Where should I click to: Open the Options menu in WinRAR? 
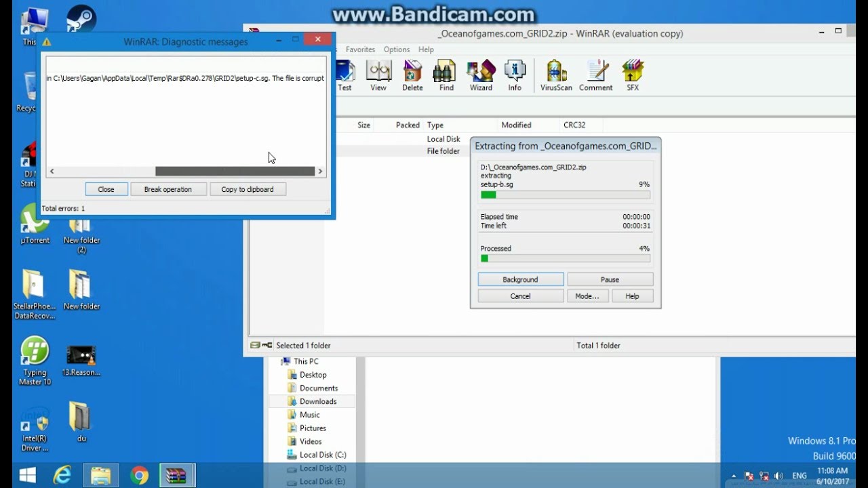[x=397, y=49]
